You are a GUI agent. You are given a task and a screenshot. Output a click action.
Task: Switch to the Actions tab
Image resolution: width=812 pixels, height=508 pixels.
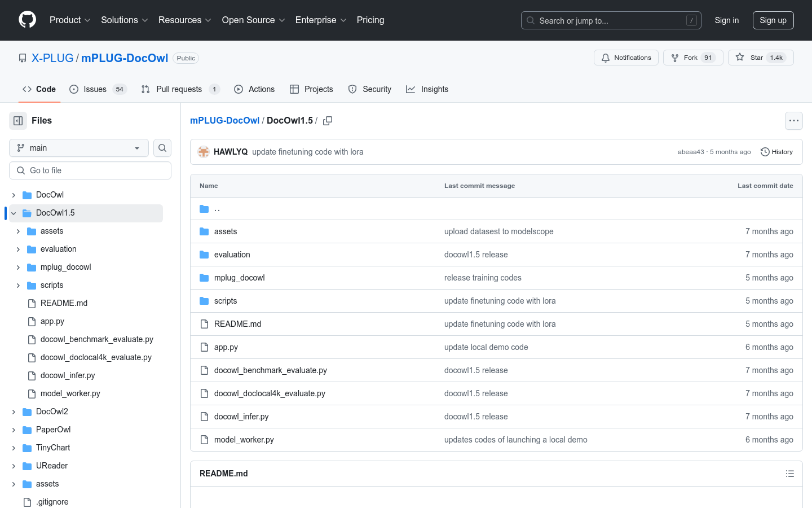254,89
